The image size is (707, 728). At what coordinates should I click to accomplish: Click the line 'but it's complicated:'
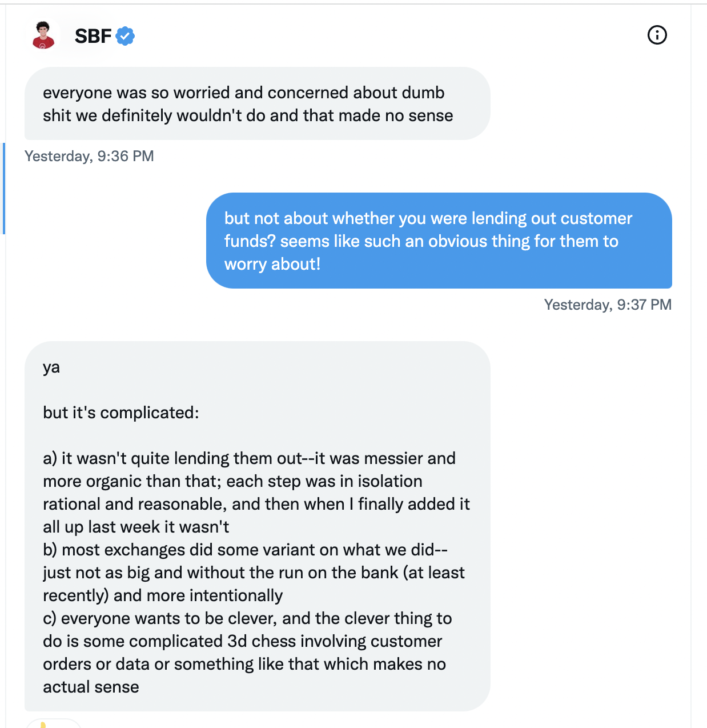pyautogui.click(x=121, y=413)
